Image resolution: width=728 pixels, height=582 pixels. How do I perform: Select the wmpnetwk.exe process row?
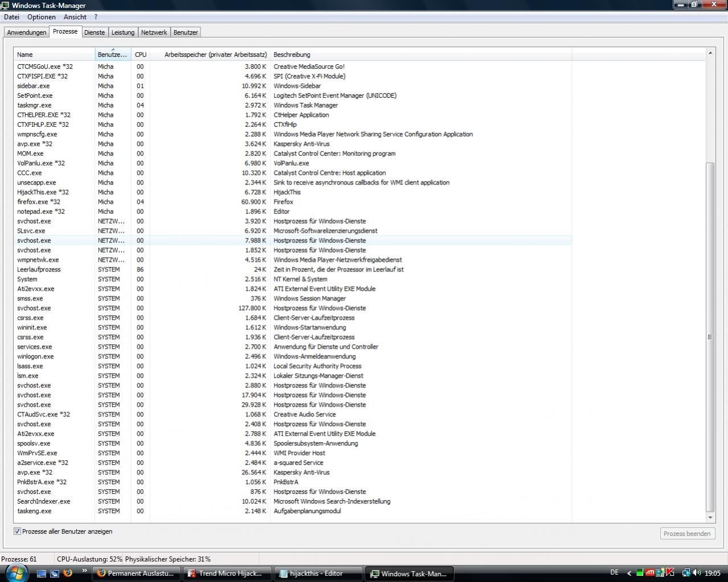tap(293, 260)
